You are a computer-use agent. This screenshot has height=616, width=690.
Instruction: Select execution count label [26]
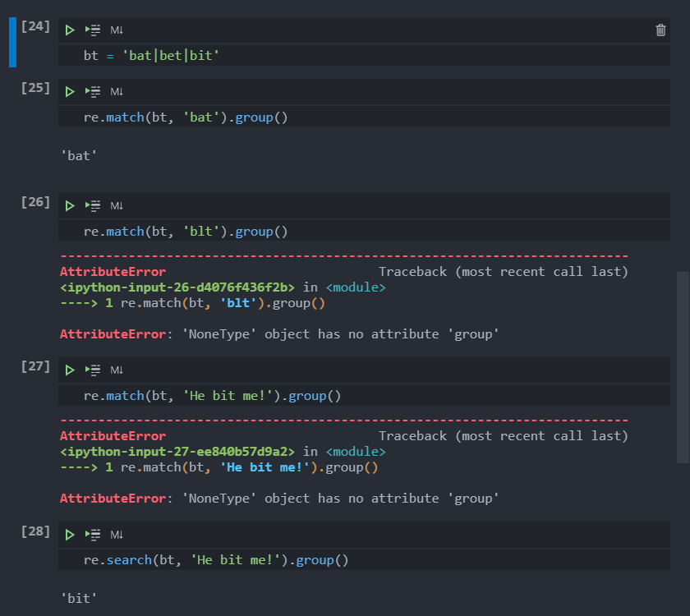[x=35, y=202]
